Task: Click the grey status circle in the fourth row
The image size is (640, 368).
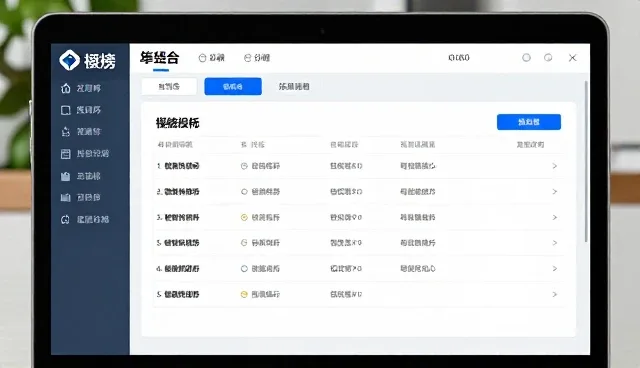Action: pyautogui.click(x=244, y=243)
